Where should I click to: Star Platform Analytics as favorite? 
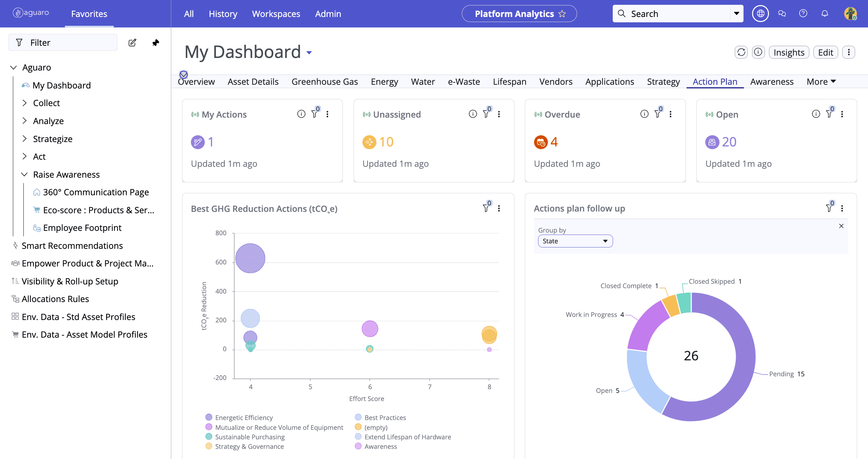coord(562,14)
